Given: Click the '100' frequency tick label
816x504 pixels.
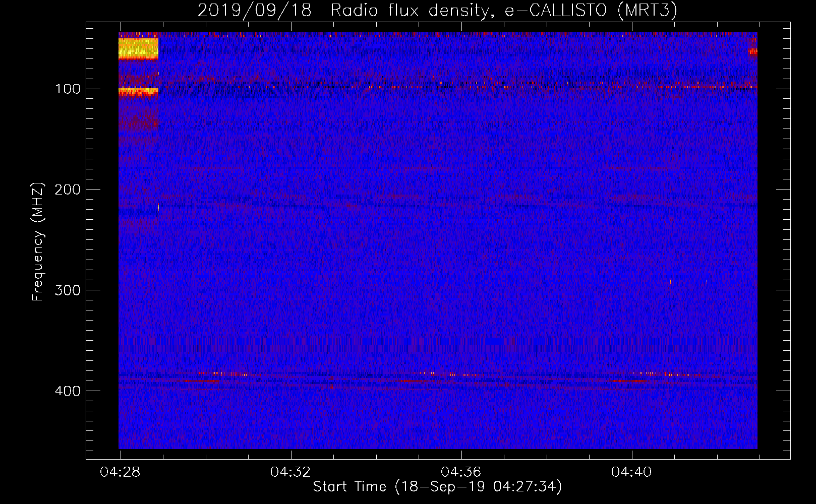Looking at the screenshot, I should 69,89.
